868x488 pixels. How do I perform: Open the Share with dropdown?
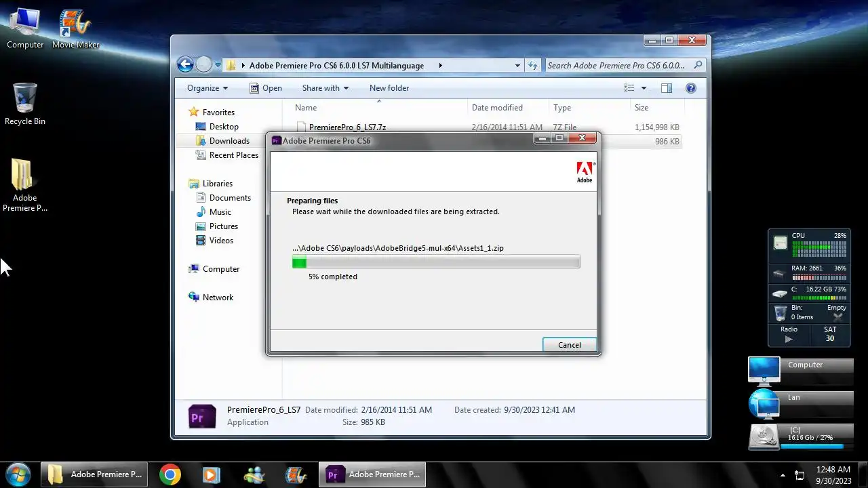click(325, 88)
